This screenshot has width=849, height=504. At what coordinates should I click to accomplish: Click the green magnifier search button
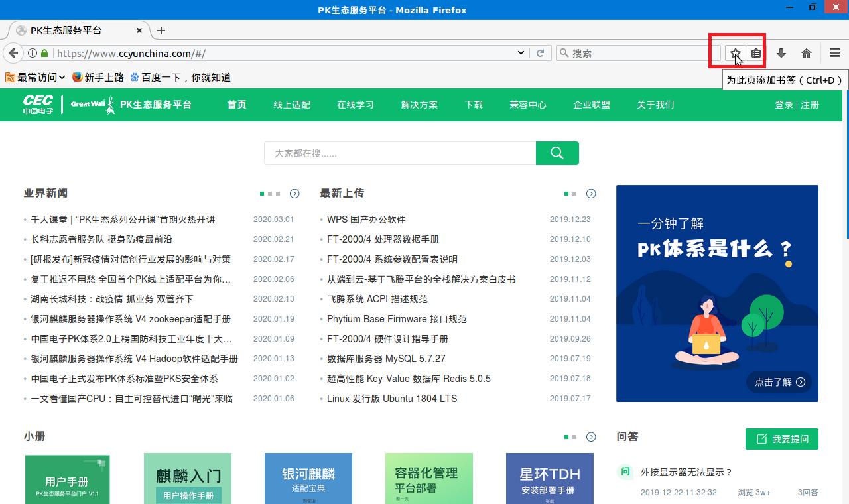tap(557, 153)
